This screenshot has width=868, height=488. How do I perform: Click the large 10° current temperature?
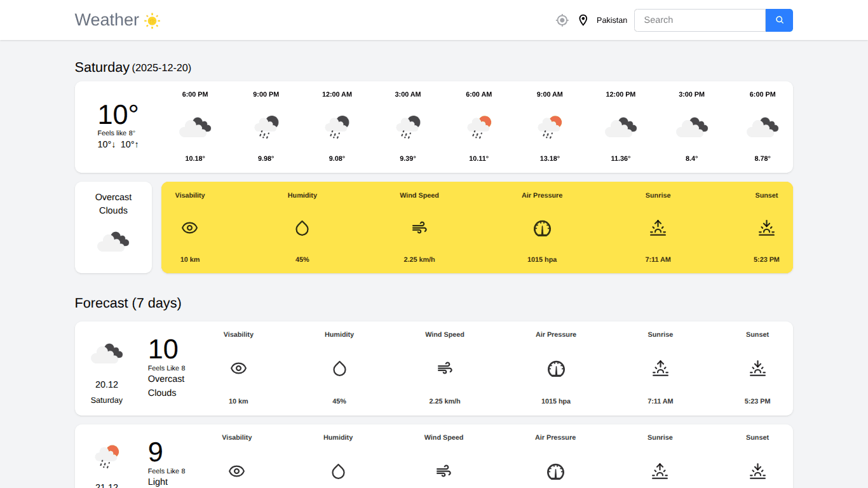tap(118, 115)
